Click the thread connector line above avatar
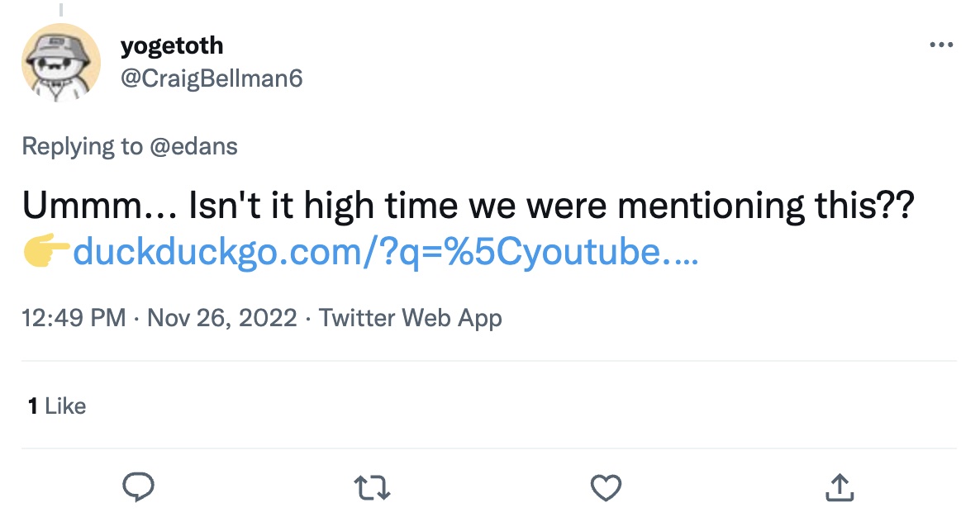Image resolution: width=980 pixels, height=517 pixels. point(61,8)
